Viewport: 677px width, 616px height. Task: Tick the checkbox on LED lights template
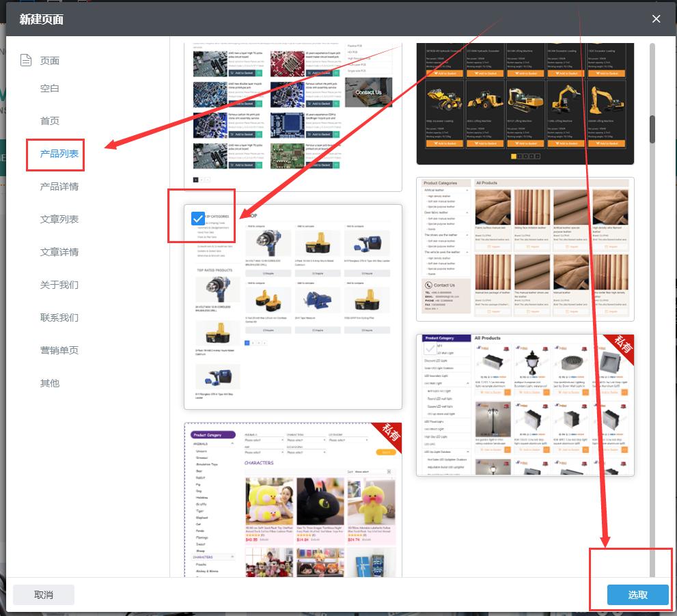tap(430, 348)
